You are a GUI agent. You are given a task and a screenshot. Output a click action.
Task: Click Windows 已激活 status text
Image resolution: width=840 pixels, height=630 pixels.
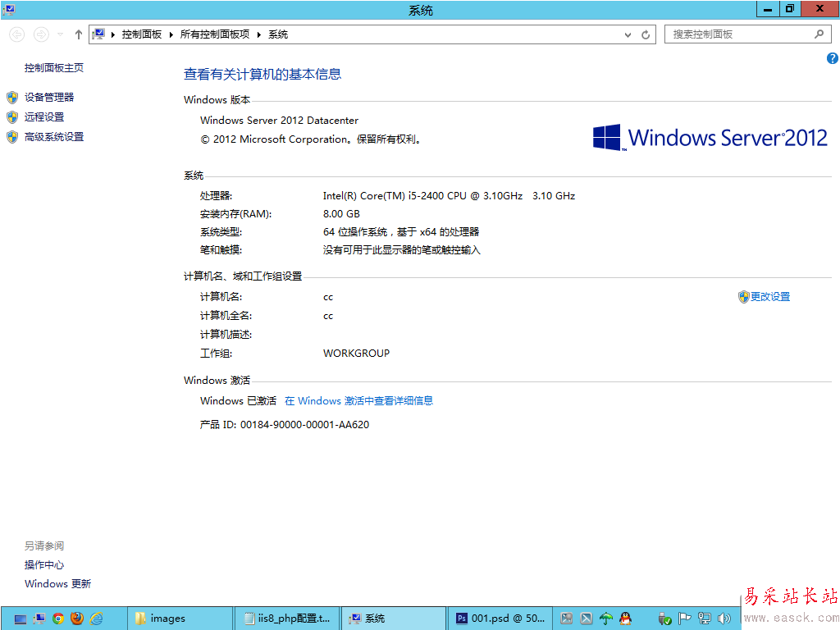coord(239,400)
